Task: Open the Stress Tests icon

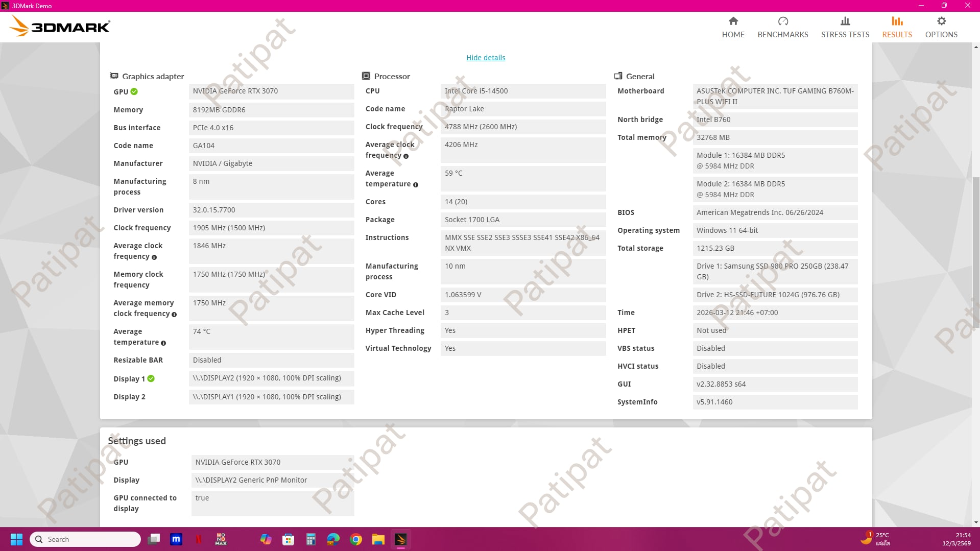Action: tap(845, 21)
